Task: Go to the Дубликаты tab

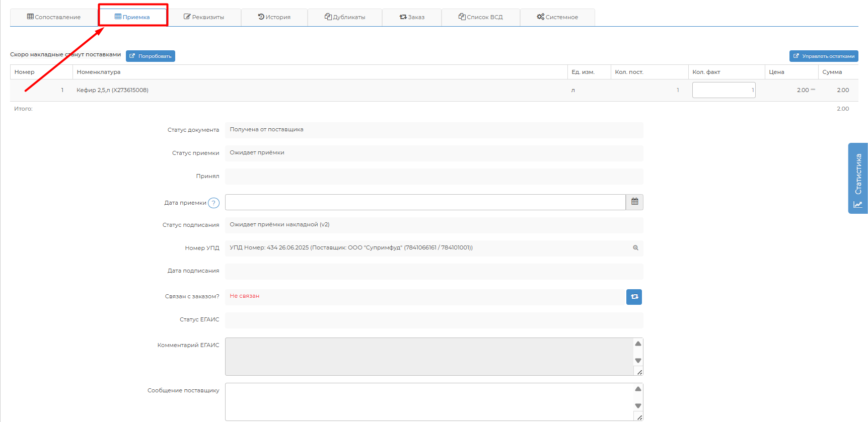Action: (x=345, y=17)
